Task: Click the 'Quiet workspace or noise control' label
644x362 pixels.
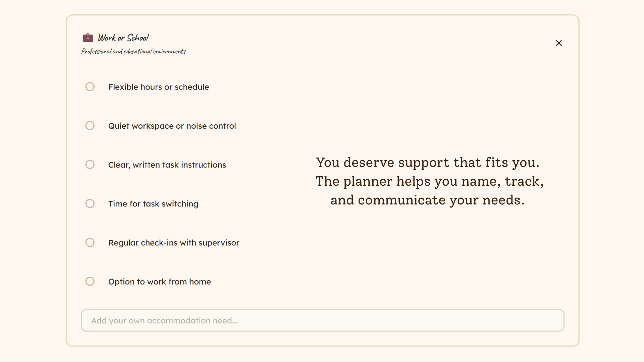Action: pyautogui.click(x=172, y=126)
